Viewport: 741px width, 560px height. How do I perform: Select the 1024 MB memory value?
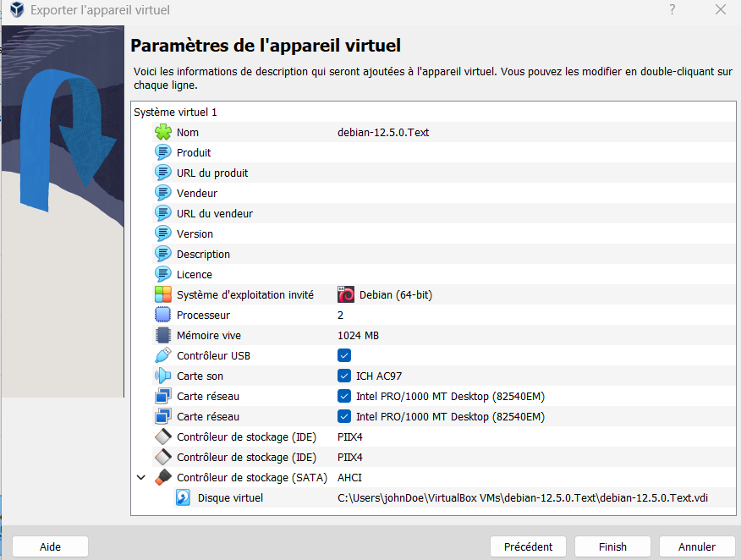pyautogui.click(x=358, y=336)
